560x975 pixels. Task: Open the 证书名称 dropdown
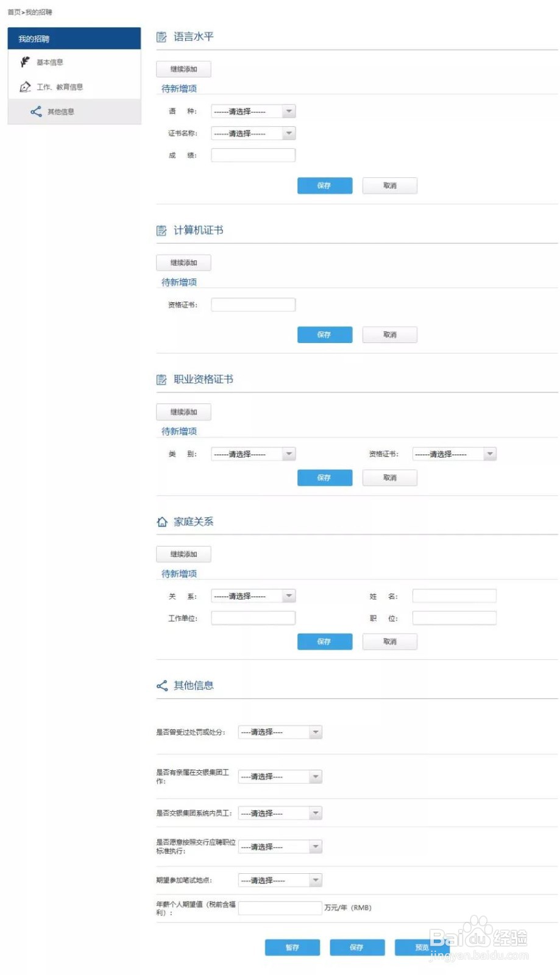253,133
